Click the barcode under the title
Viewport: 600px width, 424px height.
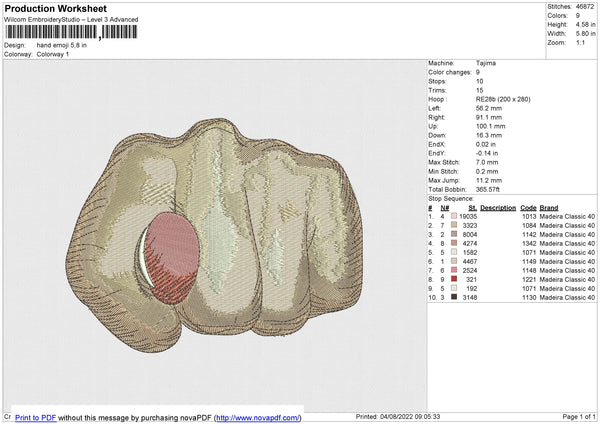(x=71, y=32)
